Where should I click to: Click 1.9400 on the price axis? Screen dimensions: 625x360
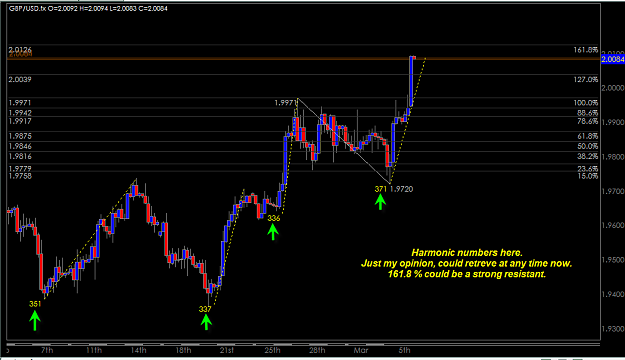(x=613, y=294)
